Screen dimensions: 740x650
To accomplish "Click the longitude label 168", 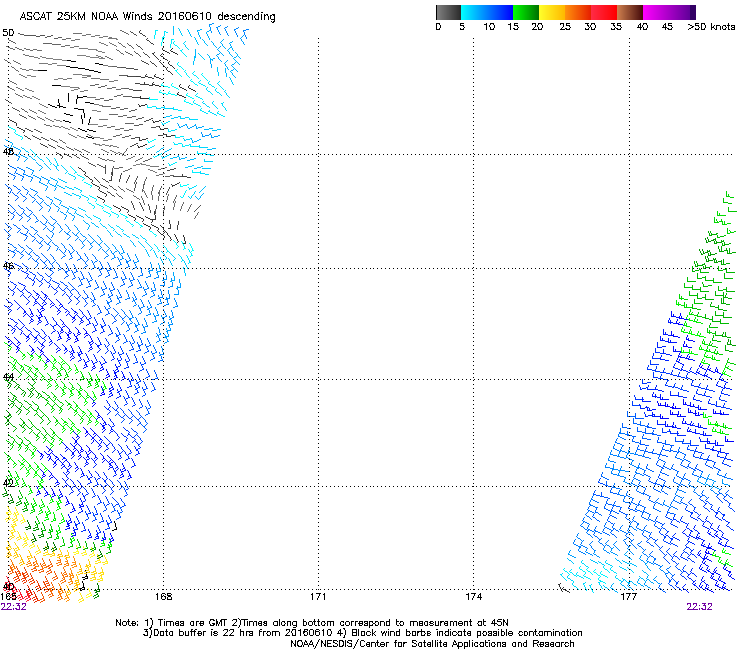I will [163, 597].
